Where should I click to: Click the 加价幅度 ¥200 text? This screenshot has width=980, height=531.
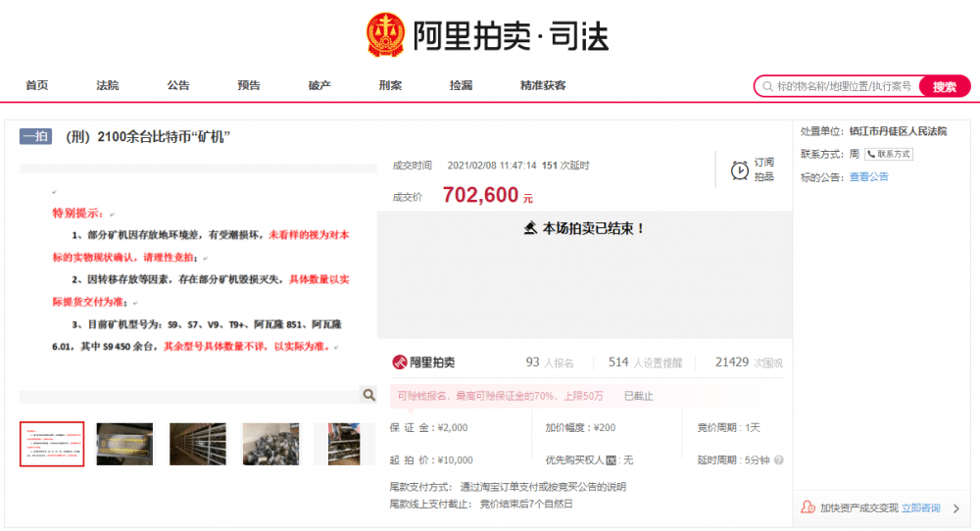coord(580,428)
